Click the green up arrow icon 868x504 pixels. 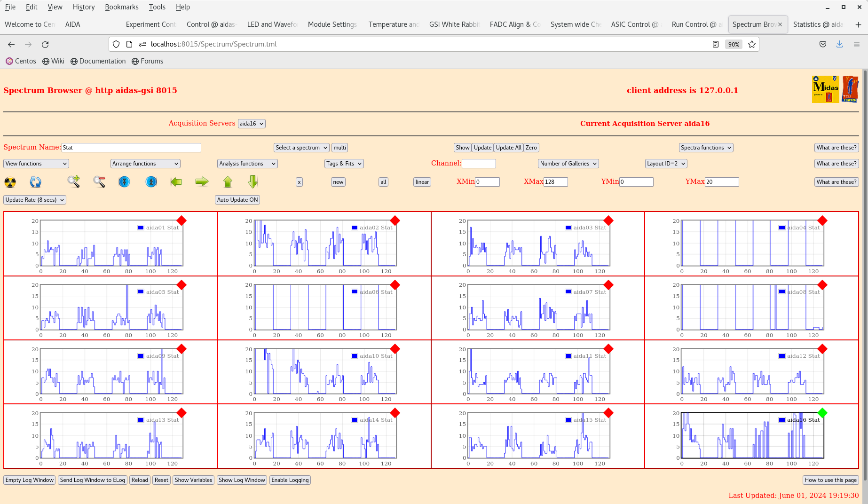coord(228,181)
